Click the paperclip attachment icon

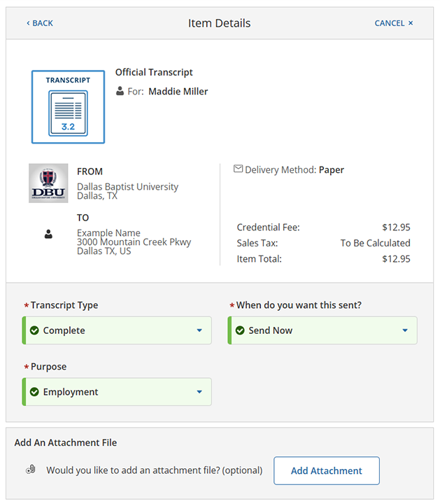pos(30,470)
